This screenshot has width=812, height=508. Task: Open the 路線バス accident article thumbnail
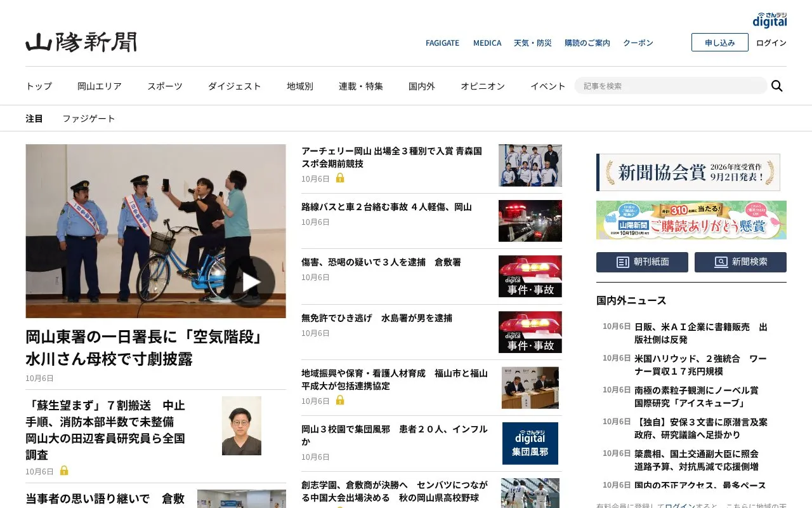(x=530, y=221)
